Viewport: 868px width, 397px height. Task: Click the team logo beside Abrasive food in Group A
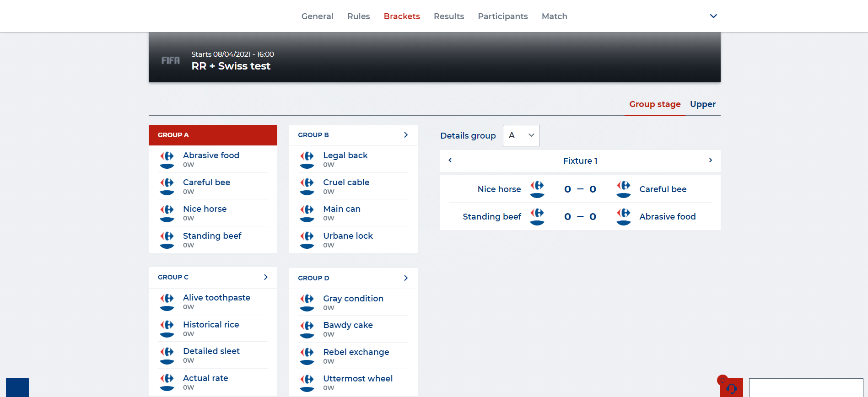tap(167, 160)
